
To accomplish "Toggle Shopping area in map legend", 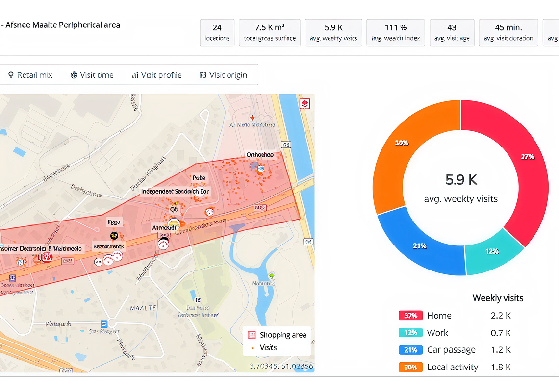I will pos(278,335).
